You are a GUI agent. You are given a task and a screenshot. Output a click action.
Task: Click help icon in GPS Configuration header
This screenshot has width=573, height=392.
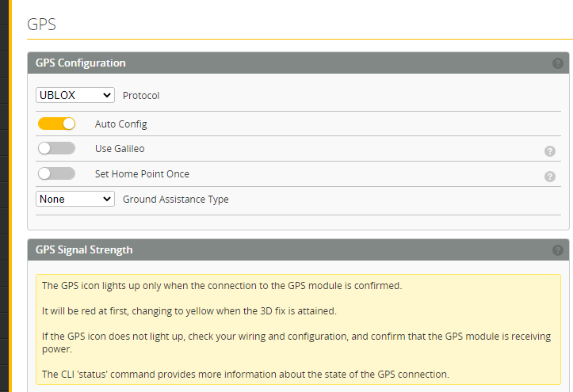pyautogui.click(x=558, y=63)
